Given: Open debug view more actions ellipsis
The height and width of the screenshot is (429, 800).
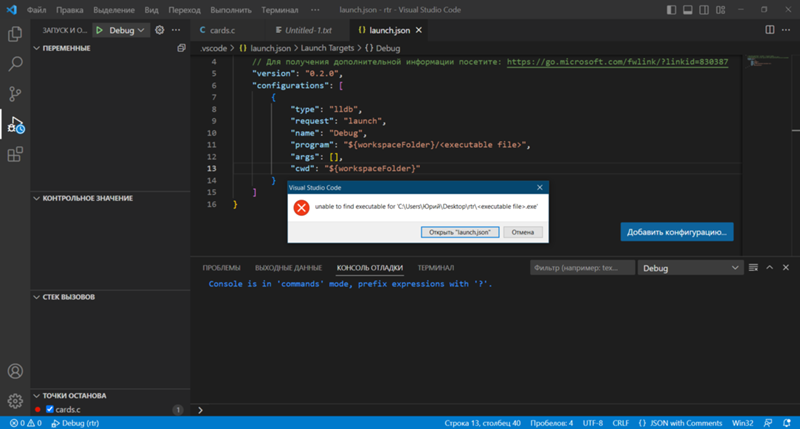Looking at the screenshot, I should point(176,30).
